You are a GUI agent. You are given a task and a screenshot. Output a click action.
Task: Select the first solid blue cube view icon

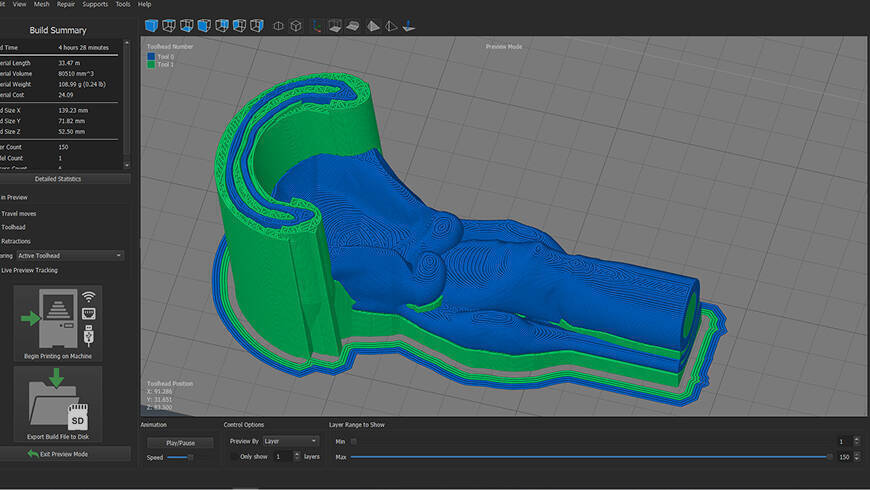pos(152,25)
